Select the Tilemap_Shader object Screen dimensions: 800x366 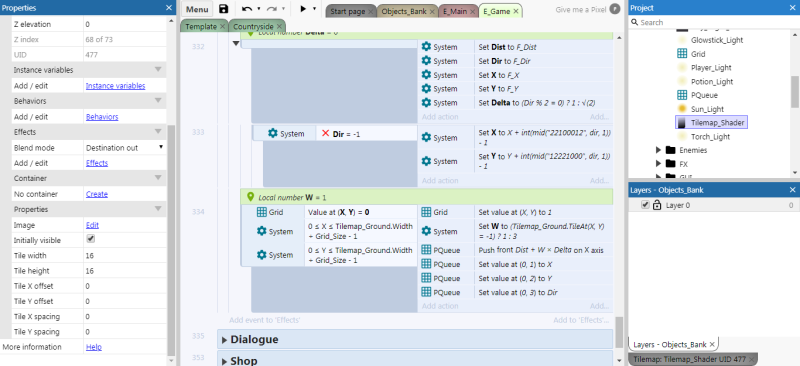[x=711, y=123]
